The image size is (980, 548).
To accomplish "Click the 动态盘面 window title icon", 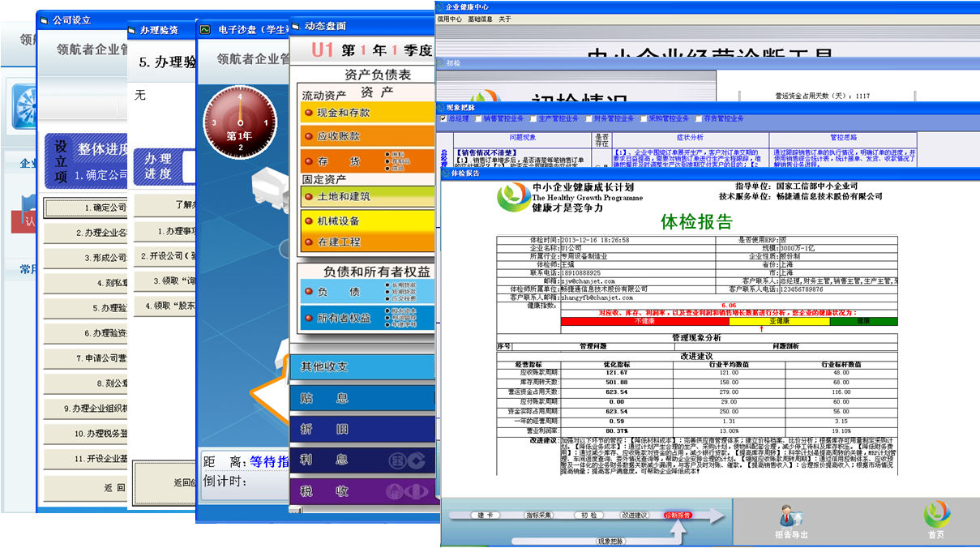I will [297, 25].
